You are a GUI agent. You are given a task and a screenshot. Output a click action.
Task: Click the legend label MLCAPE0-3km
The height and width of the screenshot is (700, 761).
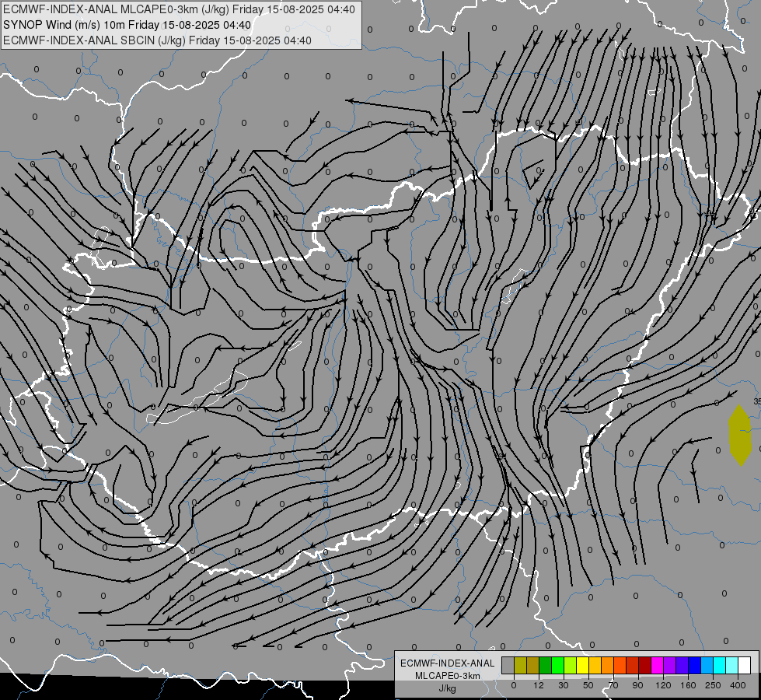click(448, 676)
